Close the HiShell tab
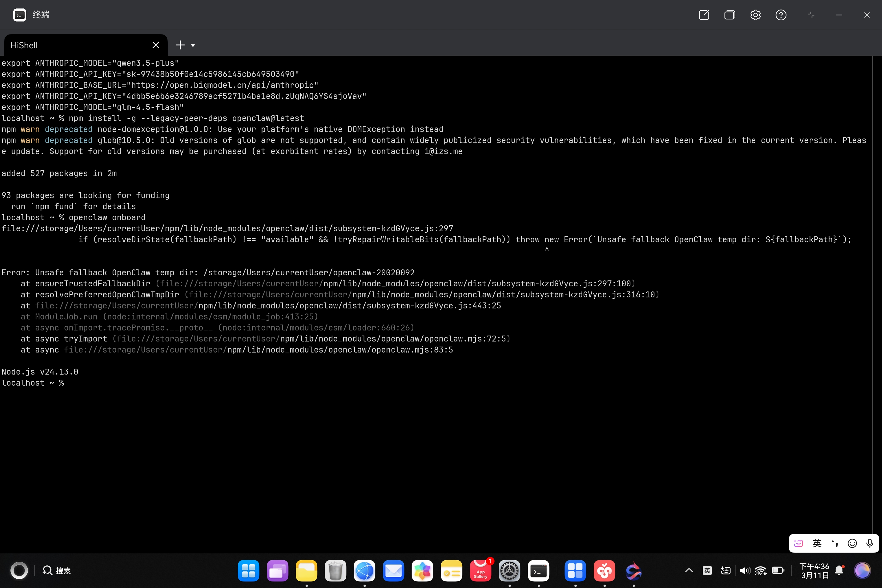This screenshot has width=882, height=588. click(156, 46)
